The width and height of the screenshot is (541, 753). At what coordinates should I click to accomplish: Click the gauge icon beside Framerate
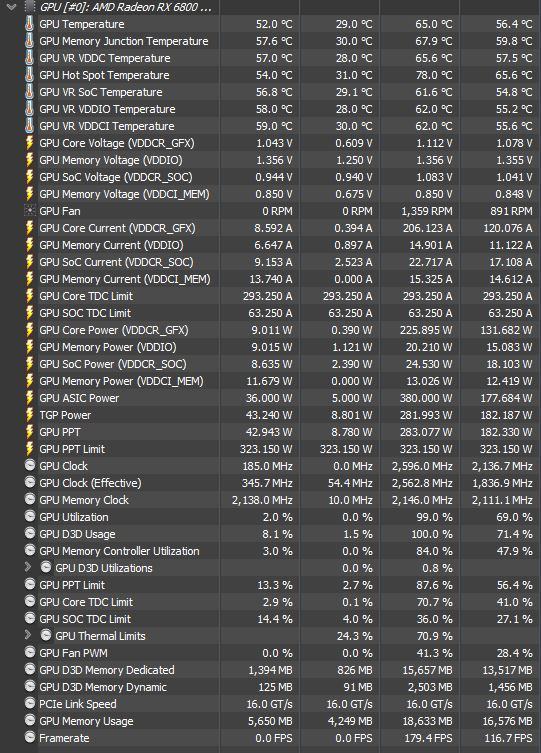[x=30, y=737]
